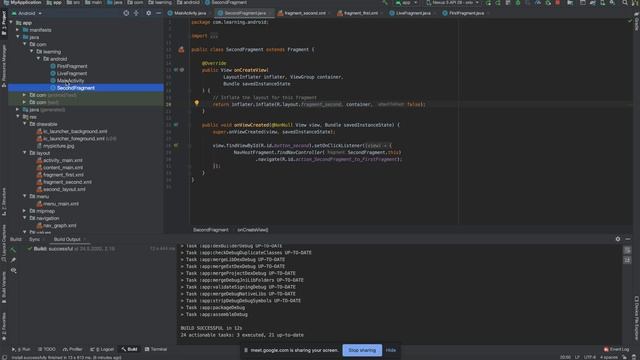
Task: Open nav_graph.xml in navigation folder
Action: [60, 225]
